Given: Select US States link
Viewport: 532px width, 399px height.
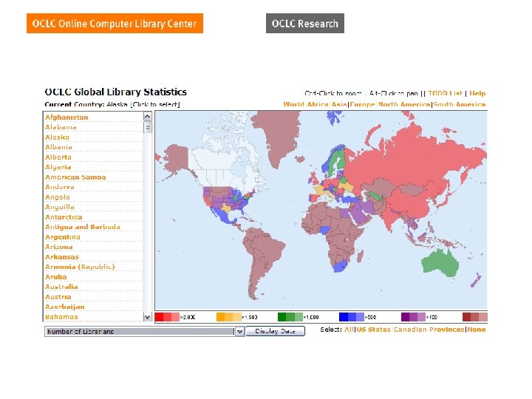Looking at the screenshot, I should tap(373, 330).
